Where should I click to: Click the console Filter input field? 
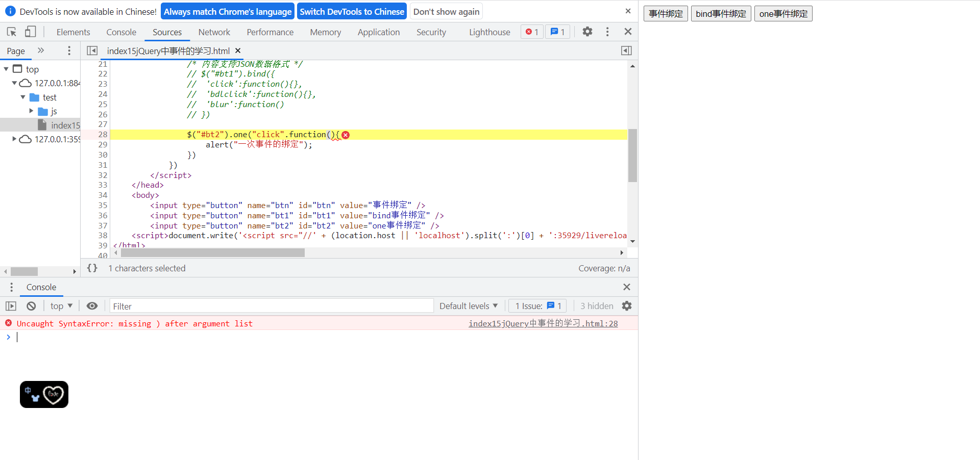[272, 306]
